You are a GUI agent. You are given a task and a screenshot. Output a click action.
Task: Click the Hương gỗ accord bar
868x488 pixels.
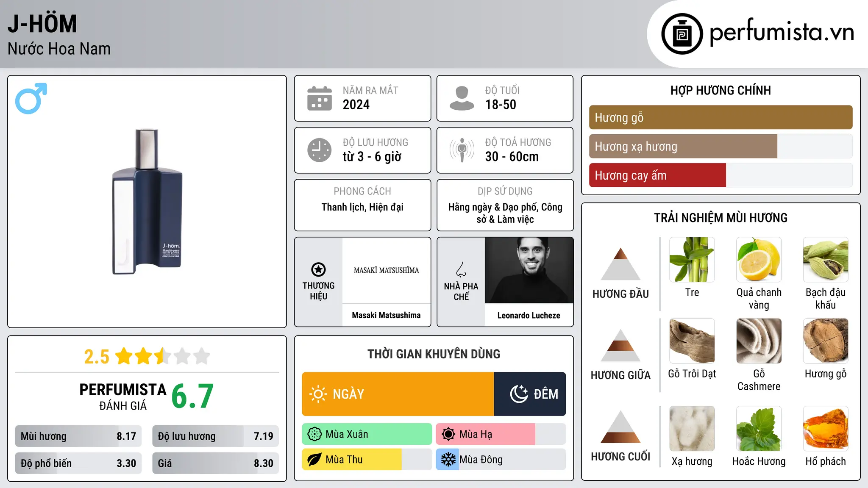(721, 117)
